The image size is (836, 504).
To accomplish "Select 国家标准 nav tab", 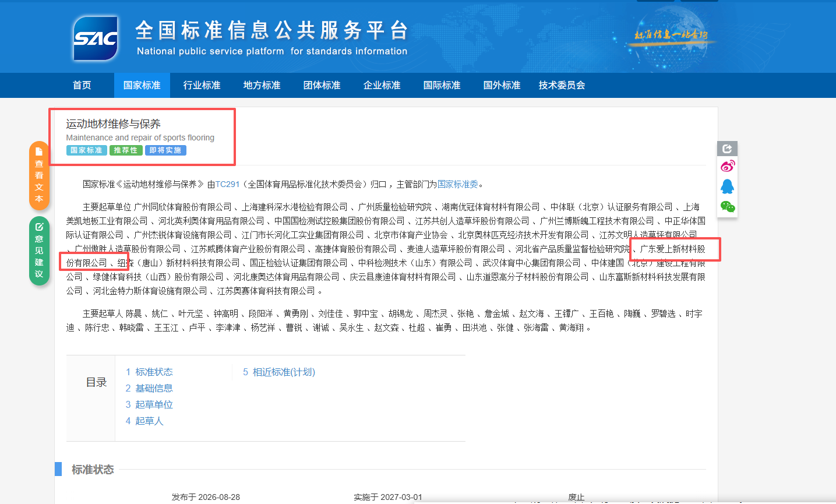I will (x=142, y=85).
